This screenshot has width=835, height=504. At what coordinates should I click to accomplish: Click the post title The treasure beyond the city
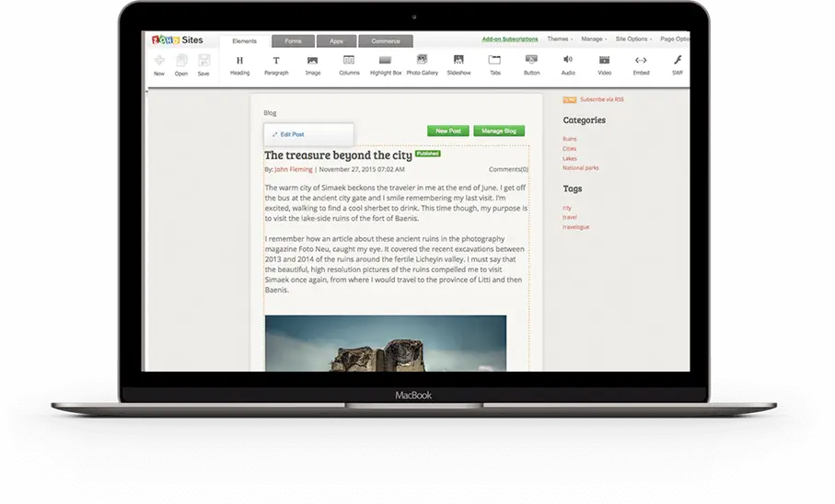coord(338,155)
